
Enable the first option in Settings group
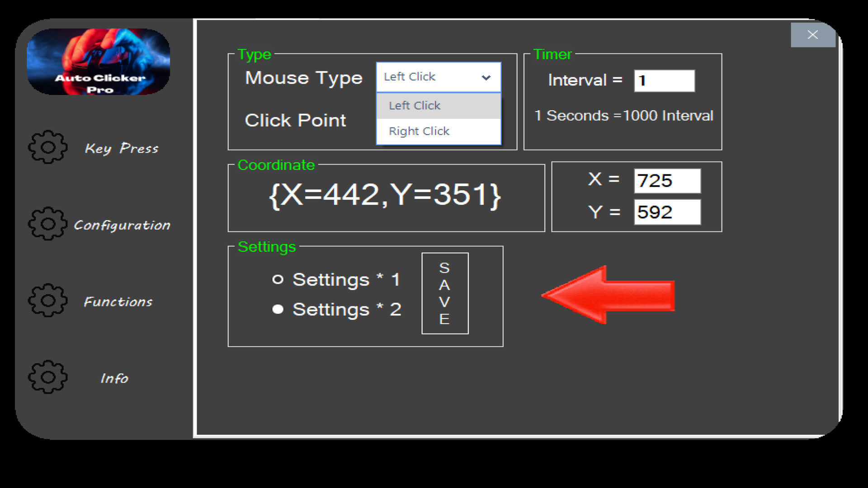pos(278,279)
